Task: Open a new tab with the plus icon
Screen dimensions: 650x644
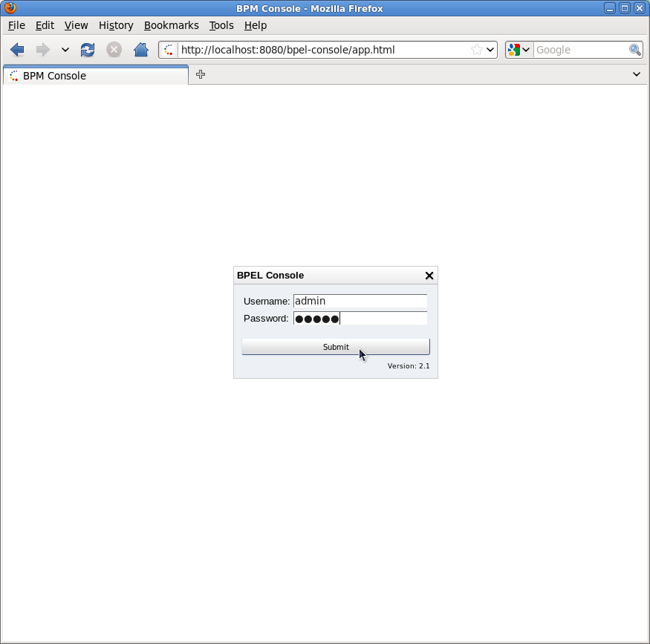Action: click(200, 74)
